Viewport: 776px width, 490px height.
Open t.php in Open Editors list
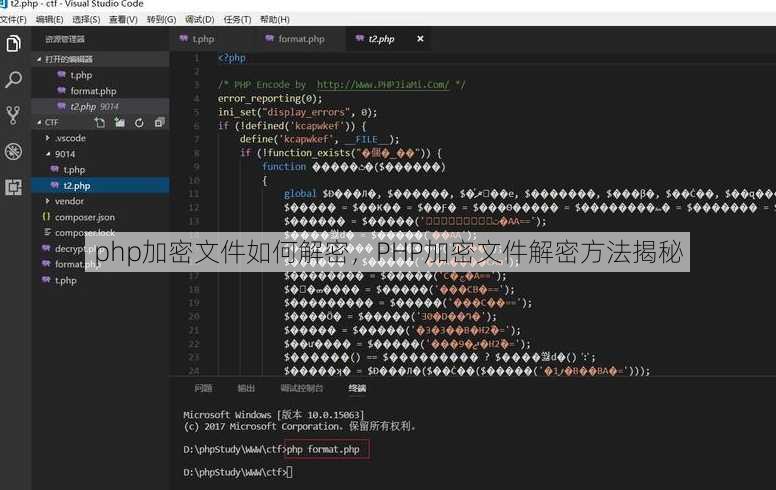(100, 75)
